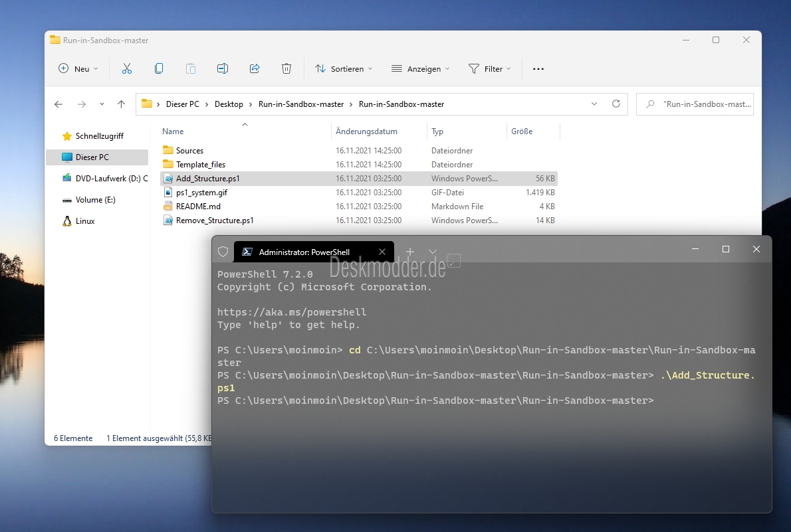Click Dieser PC breadcrumb in address bar
This screenshot has width=791, height=532.
(183, 104)
